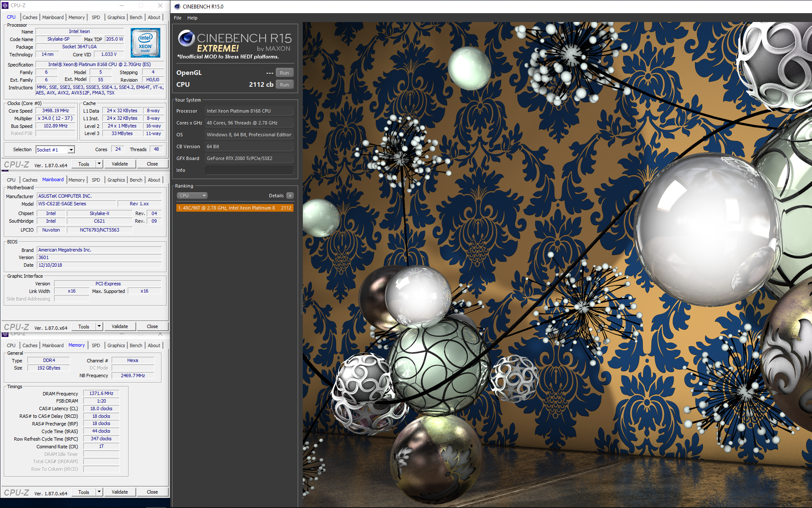Select Bench tab in Mainboard CPU-Z window
The height and width of the screenshot is (508, 812).
[136, 180]
